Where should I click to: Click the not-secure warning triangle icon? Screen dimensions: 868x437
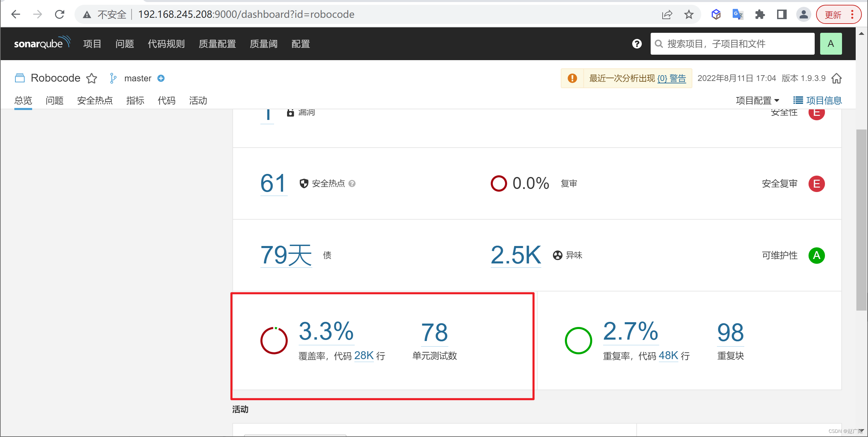tap(87, 15)
